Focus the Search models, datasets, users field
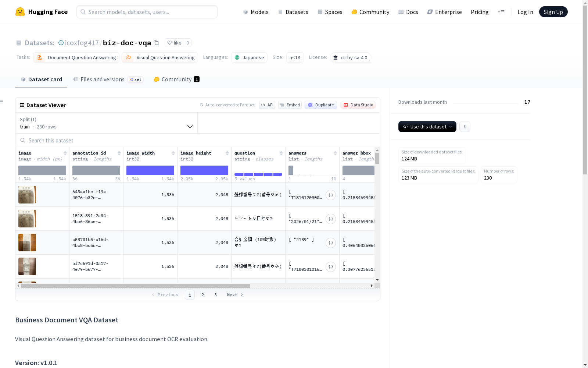The width and height of the screenshot is (588, 368). pos(147,12)
